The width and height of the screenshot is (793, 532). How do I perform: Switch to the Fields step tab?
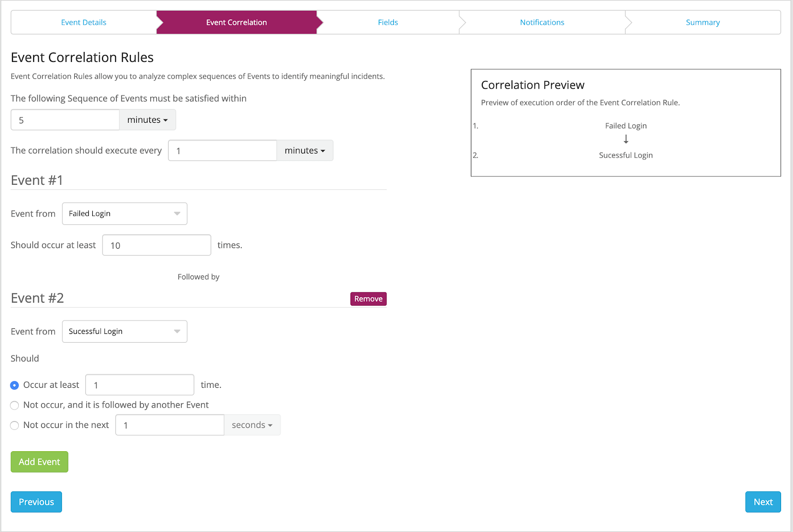[x=388, y=22]
